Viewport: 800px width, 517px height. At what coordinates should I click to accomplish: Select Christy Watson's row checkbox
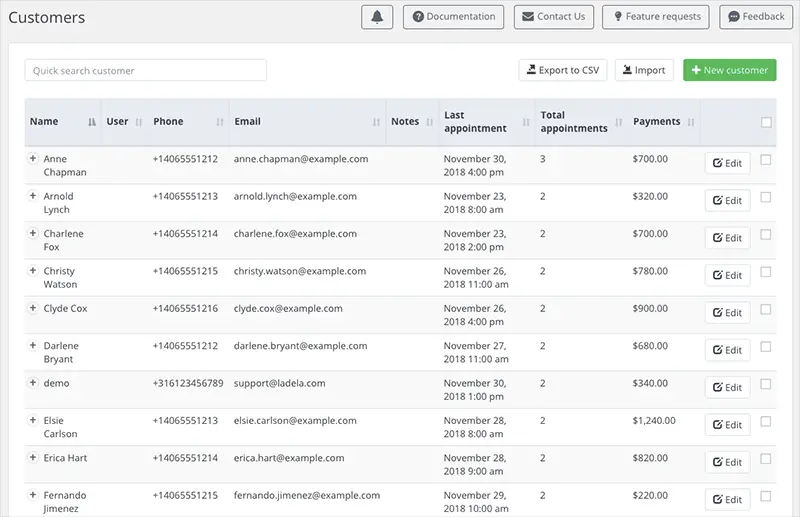(765, 272)
